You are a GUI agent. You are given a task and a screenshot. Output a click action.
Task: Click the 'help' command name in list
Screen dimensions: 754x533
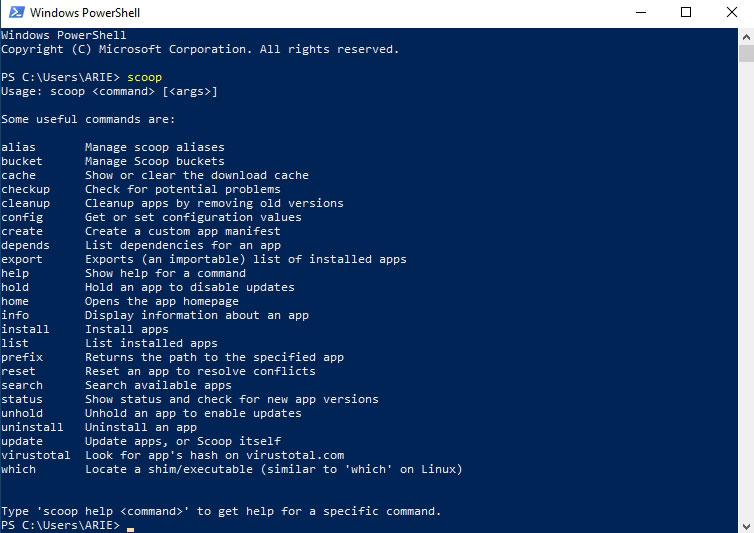(15, 273)
